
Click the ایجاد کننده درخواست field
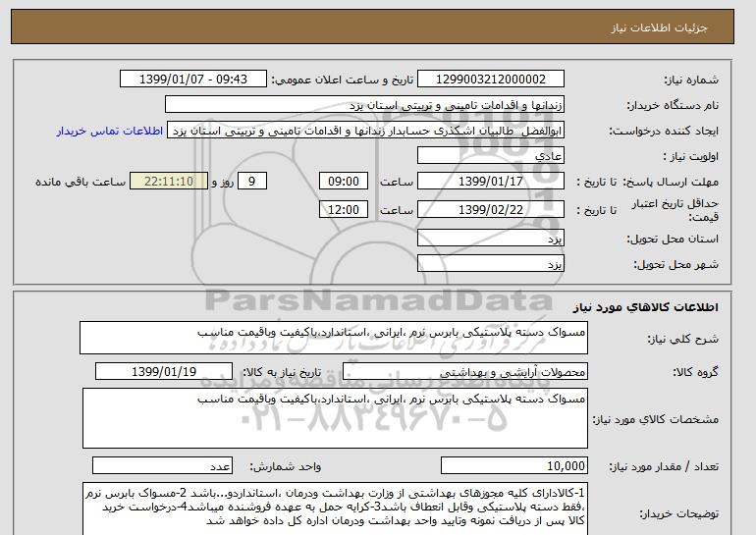(x=365, y=131)
